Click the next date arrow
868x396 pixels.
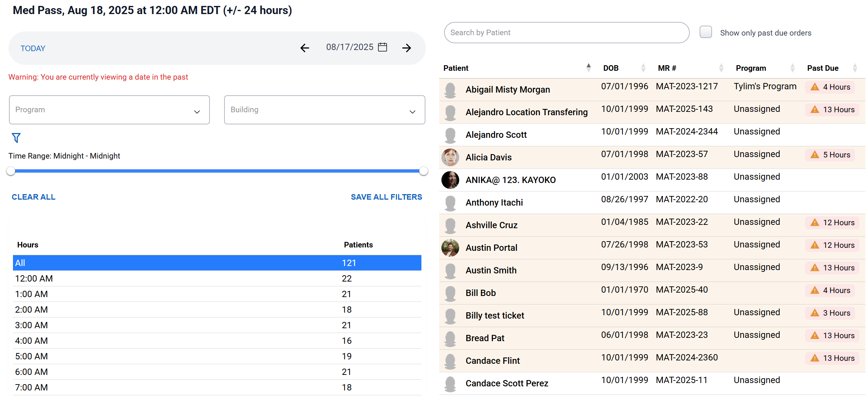coord(407,48)
